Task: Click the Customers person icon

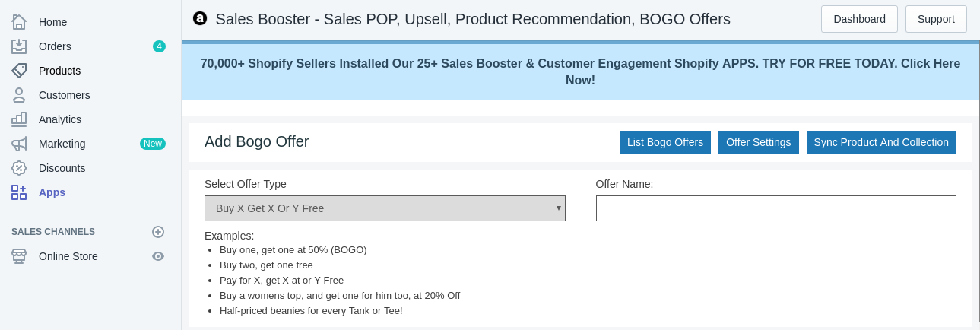Action: (19, 95)
